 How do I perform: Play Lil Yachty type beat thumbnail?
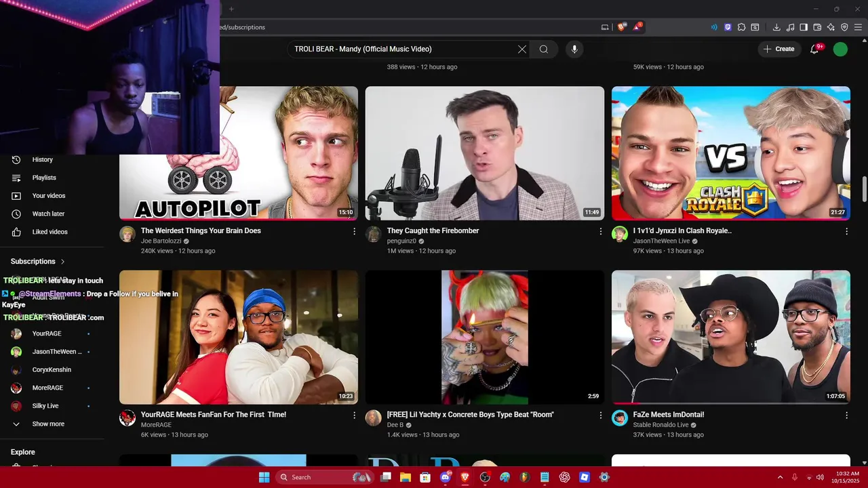(x=485, y=338)
